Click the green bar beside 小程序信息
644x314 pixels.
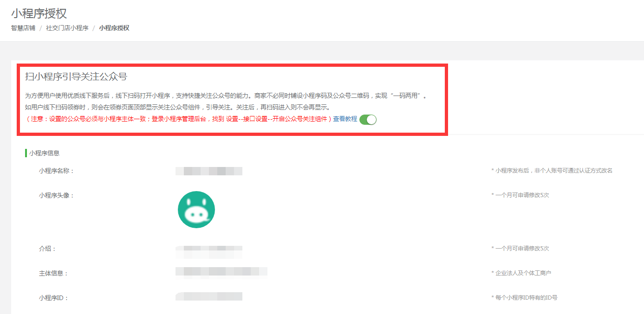[x=26, y=153]
